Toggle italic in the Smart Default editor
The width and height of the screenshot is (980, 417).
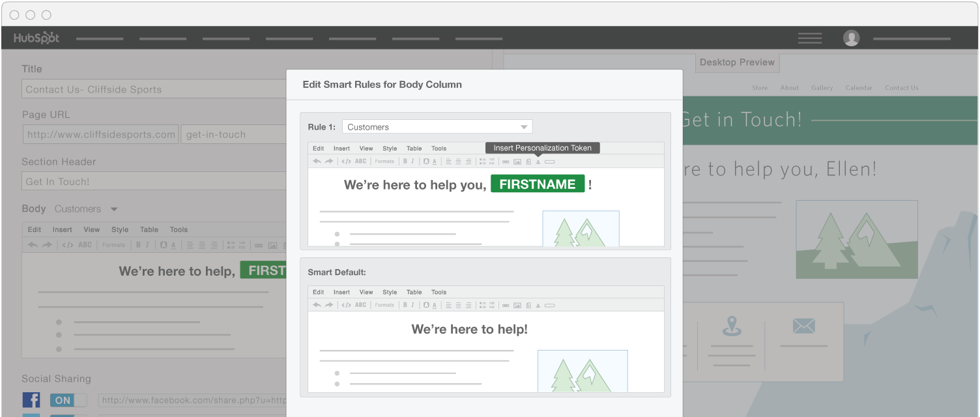click(412, 305)
